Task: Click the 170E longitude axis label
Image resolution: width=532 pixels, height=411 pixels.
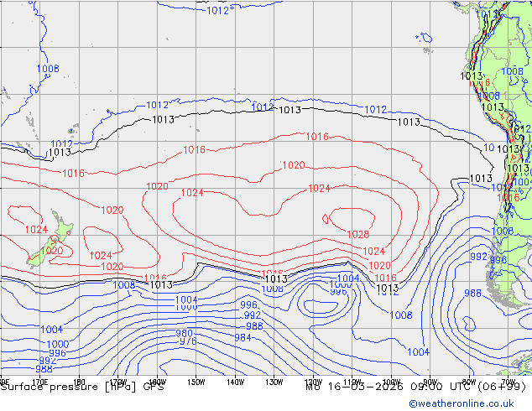Action: (40, 382)
